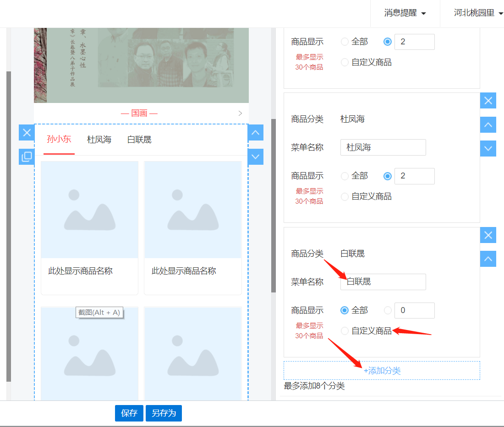Open the 河北桃园里 account dropdown
Screen dimensions: 504x427
click(x=478, y=13)
